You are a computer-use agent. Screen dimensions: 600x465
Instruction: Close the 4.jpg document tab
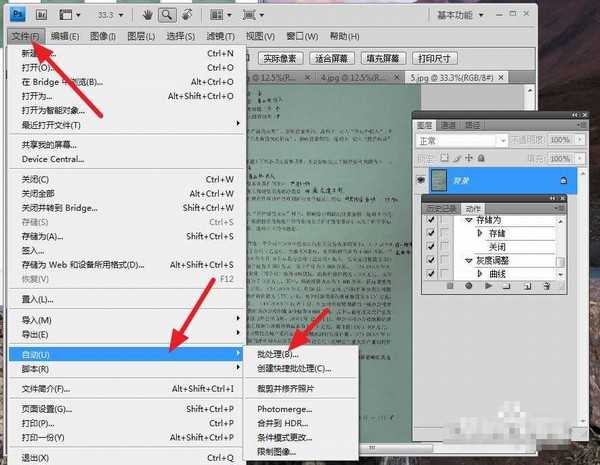tap(397, 77)
